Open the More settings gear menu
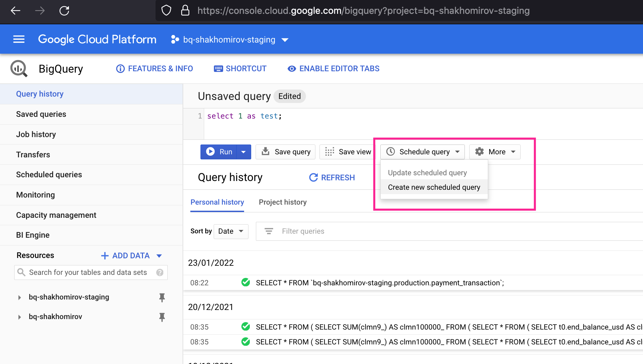The image size is (643, 364). tap(479, 152)
